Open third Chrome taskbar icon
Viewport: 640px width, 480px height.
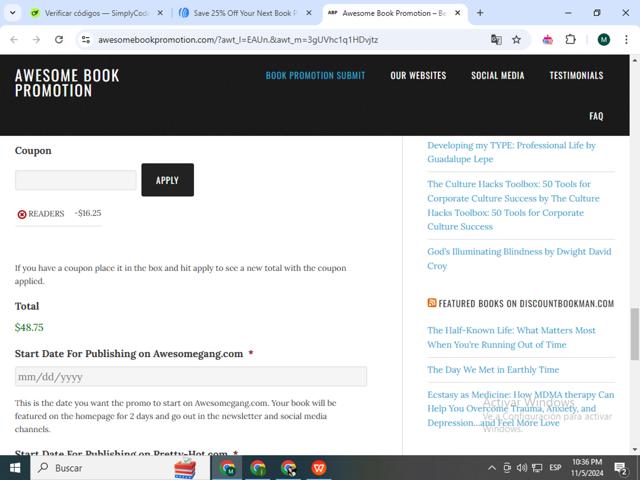(288, 468)
